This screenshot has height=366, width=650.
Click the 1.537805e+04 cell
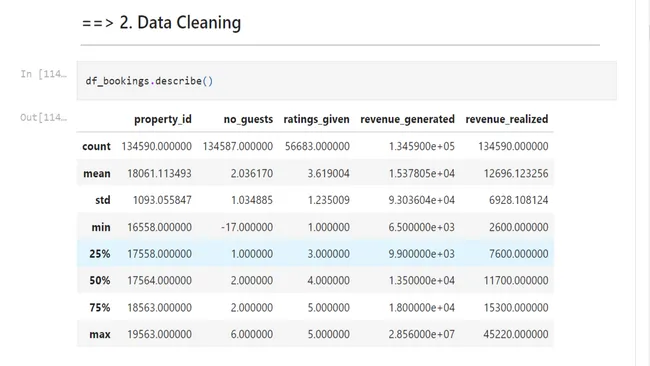tap(422, 173)
